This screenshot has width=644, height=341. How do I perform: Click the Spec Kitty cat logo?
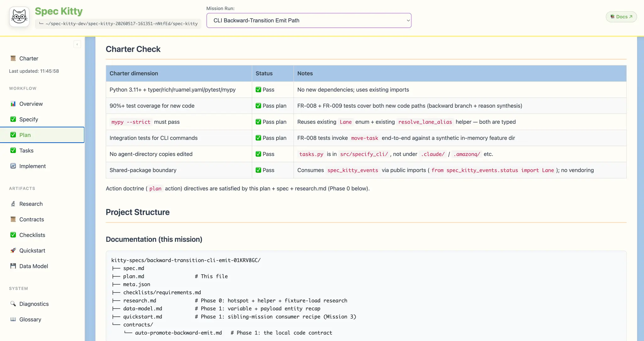tap(19, 16)
